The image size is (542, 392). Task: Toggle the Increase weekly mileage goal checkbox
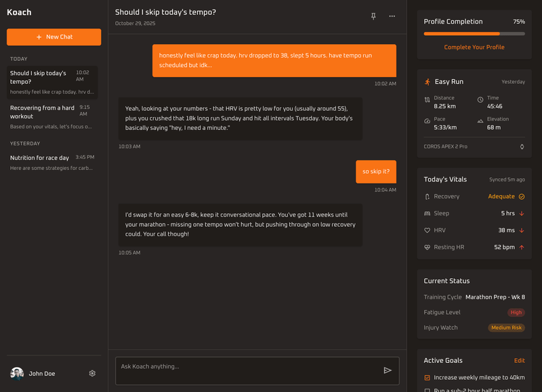tap(427, 377)
